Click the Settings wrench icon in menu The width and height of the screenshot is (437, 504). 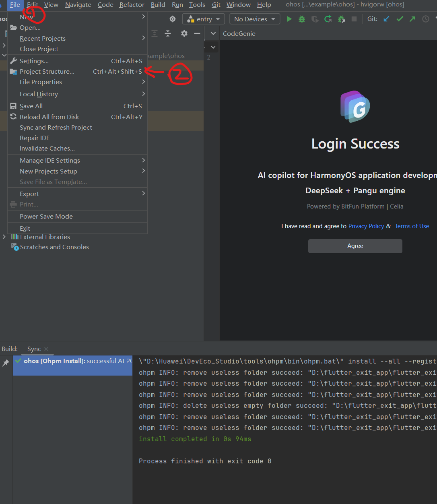tap(13, 61)
